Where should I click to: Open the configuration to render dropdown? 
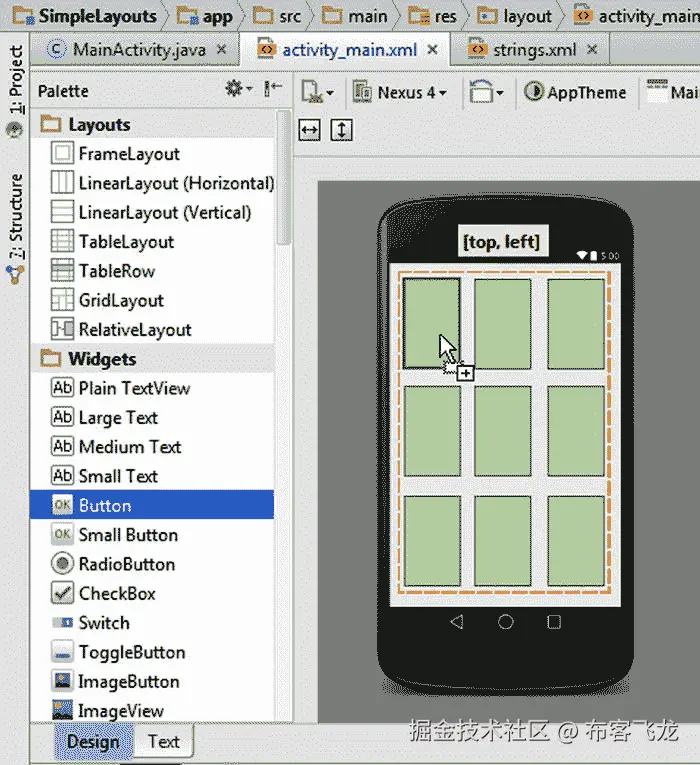317,92
